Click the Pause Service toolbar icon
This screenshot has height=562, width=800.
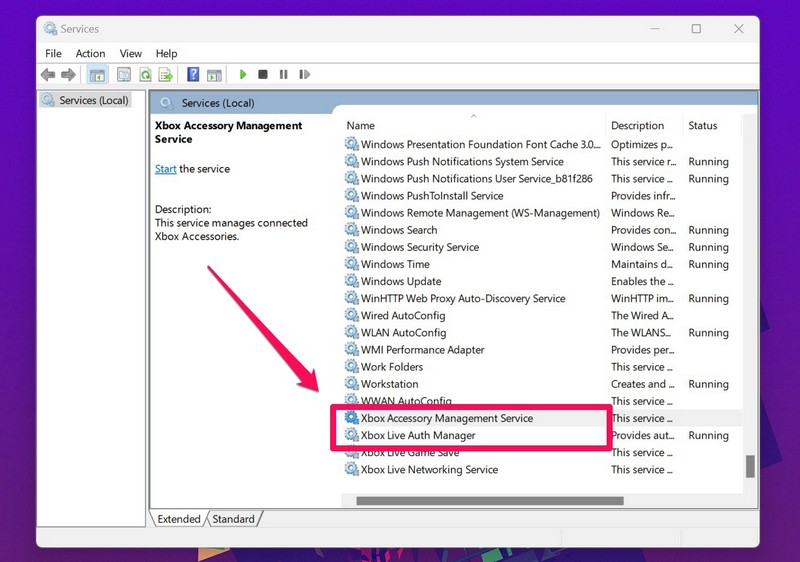coord(284,75)
